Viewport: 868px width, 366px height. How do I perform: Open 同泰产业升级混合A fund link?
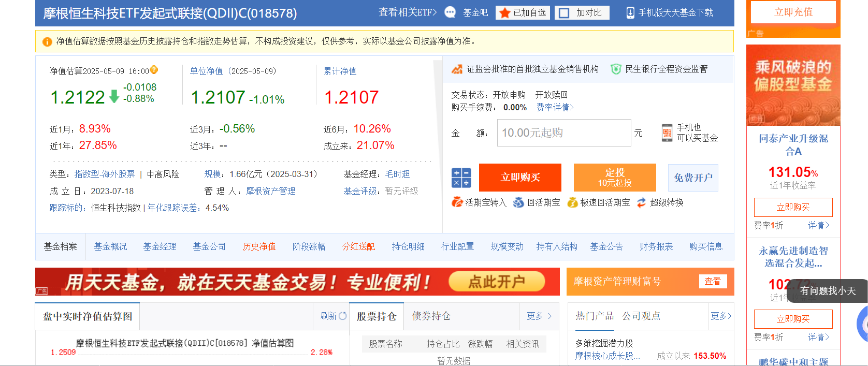[793, 144]
